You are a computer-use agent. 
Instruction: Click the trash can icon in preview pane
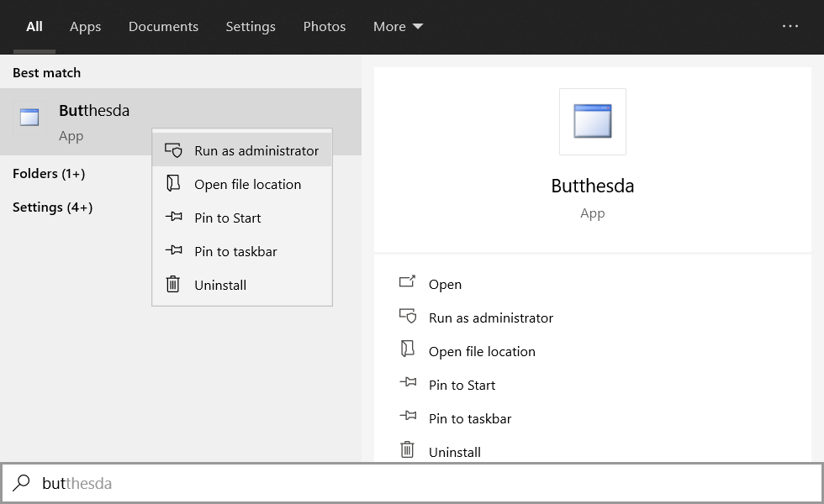click(x=407, y=450)
